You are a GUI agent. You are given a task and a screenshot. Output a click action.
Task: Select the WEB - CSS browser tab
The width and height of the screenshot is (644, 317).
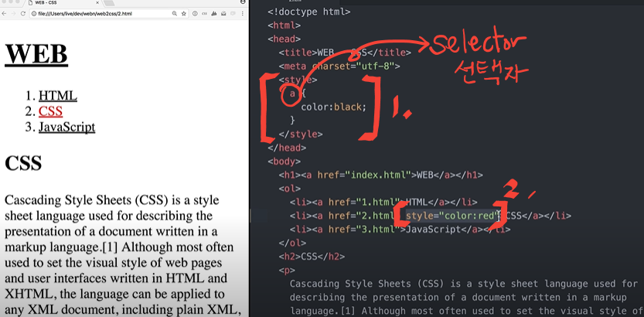pyautogui.click(x=62, y=3)
